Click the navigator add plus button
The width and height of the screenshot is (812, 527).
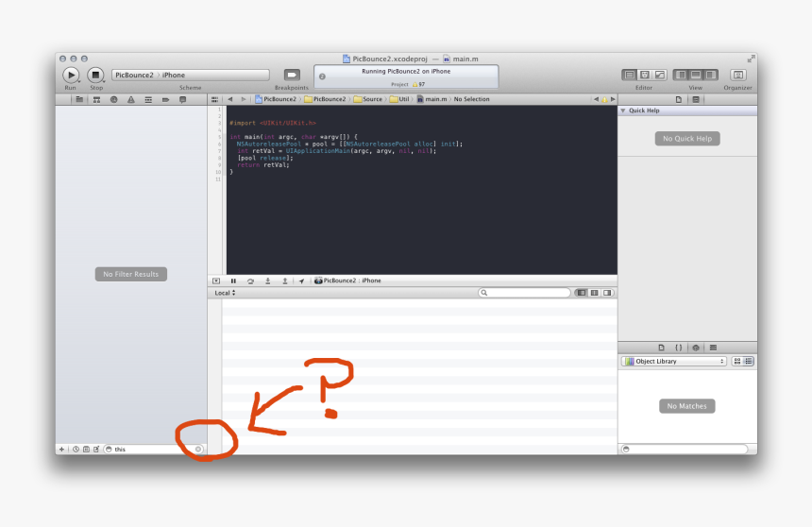(x=61, y=450)
